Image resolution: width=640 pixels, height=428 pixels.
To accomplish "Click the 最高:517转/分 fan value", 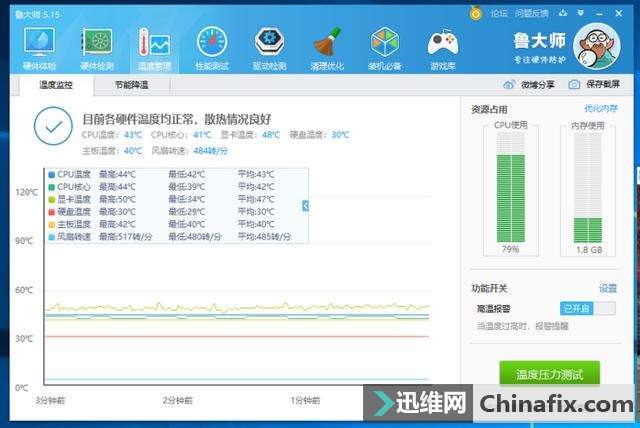I will tap(126, 237).
